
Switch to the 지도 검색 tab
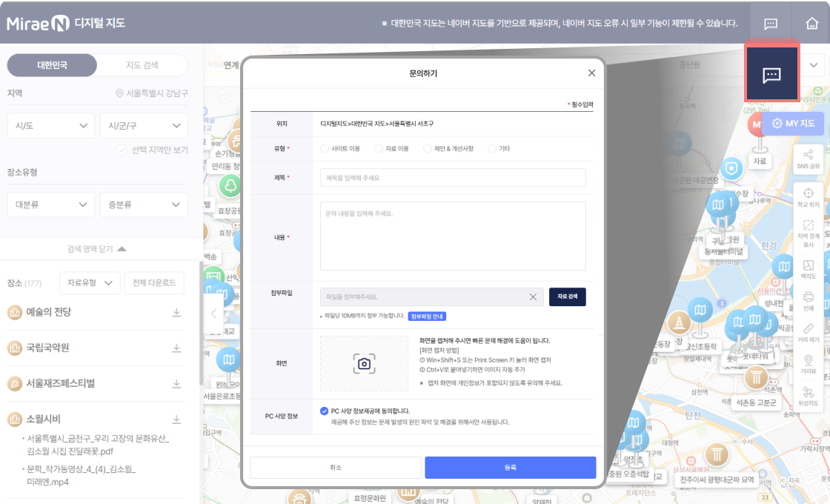tap(142, 65)
